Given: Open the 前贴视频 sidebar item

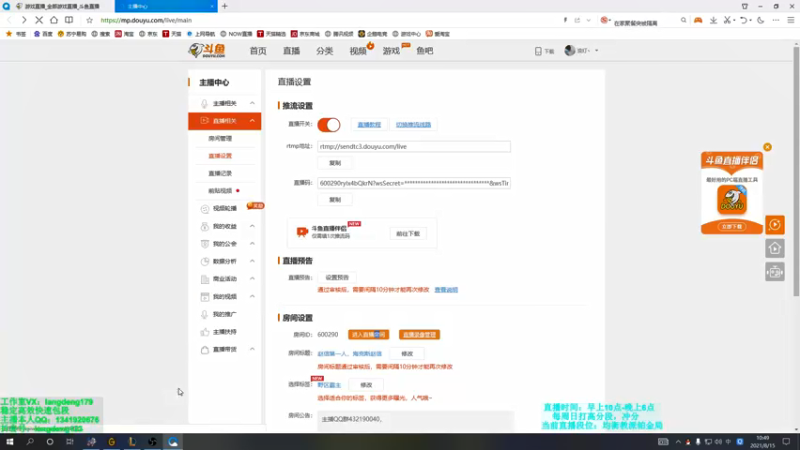Looking at the screenshot, I should tap(220, 191).
